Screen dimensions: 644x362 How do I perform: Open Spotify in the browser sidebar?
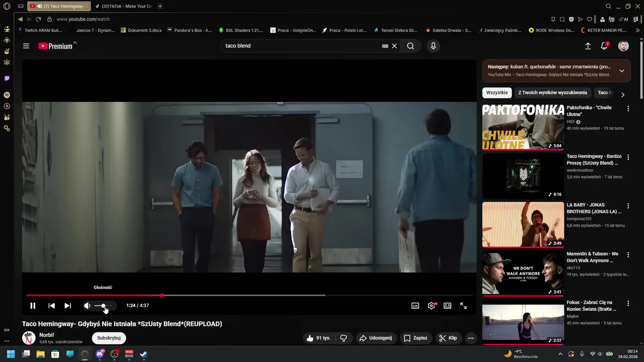(x=7, y=95)
